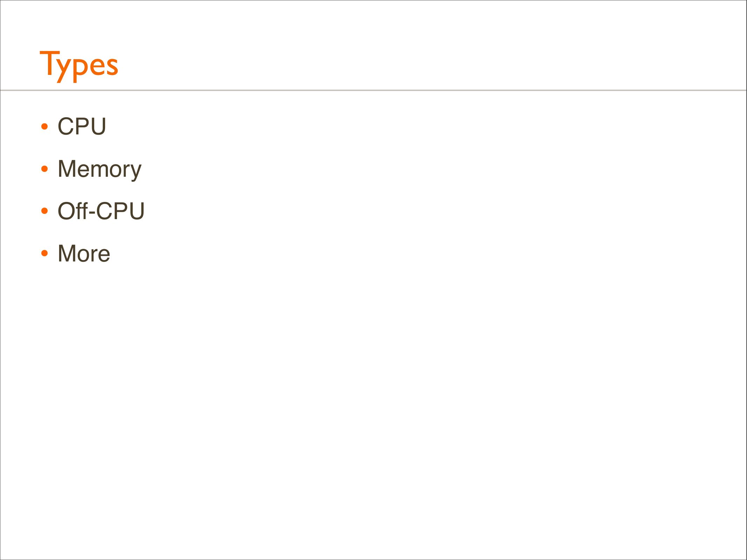The width and height of the screenshot is (747, 560).
Task: Click the orange bullet dot before Memory
Action: 44,169
